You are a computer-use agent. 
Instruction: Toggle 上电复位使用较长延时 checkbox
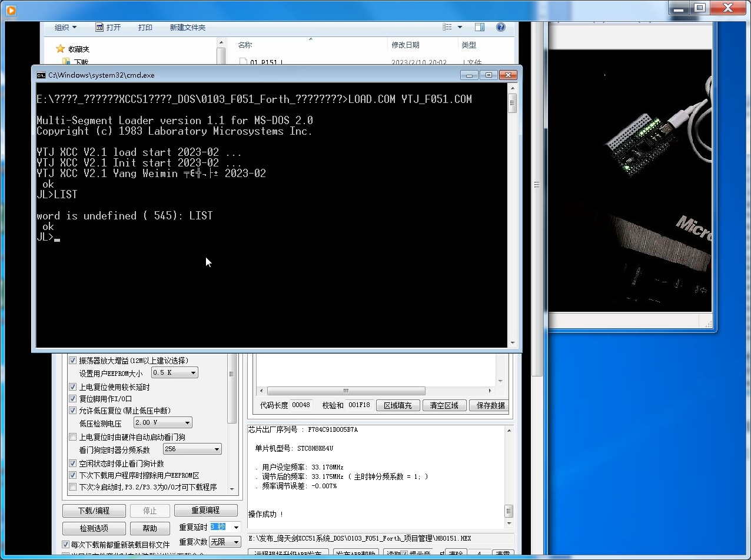(x=73, y=387)
